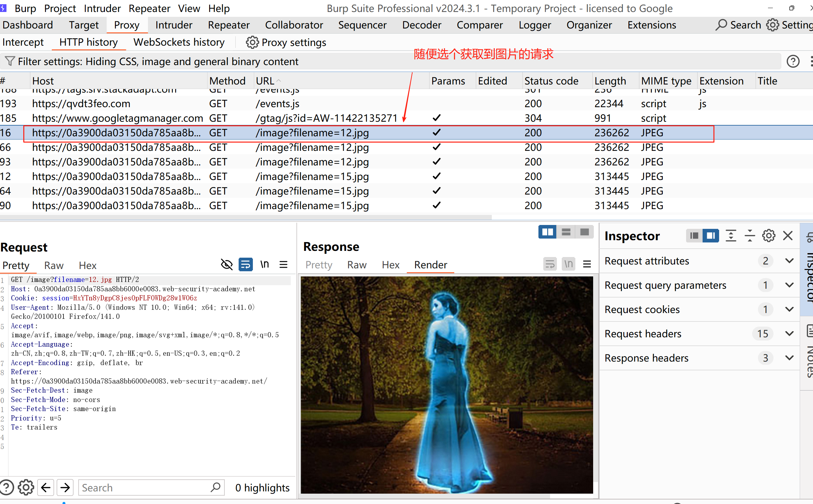Switch response view to Raw
This screenshot has width=813, height=504.
point(357,265)
